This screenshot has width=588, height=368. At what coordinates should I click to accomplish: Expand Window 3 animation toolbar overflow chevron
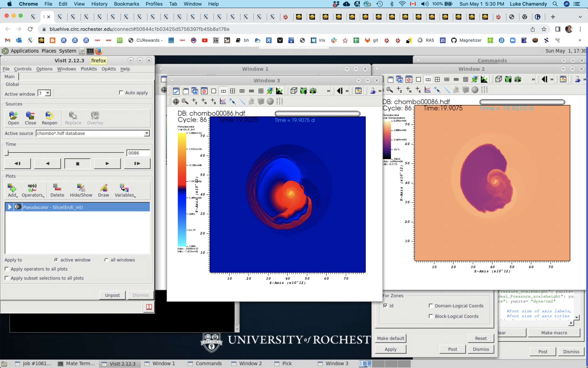pyautogui.click(x=347, y=91)
